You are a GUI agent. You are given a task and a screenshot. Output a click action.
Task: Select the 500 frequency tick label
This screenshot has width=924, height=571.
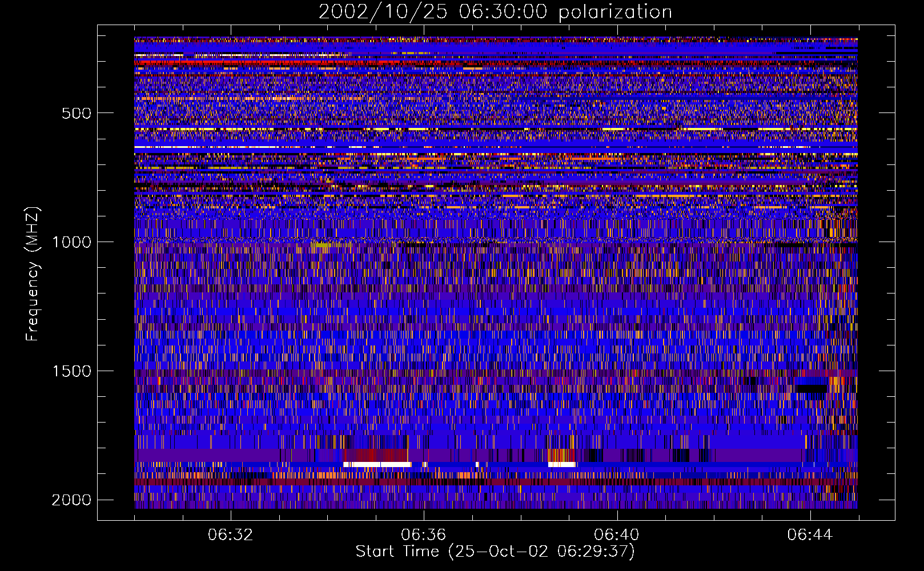click(77, 113)
